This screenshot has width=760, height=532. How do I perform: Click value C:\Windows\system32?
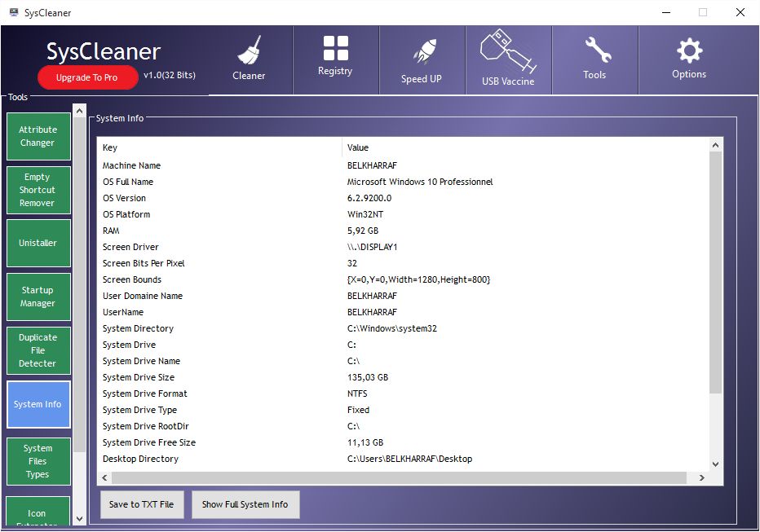pos(392,328)
